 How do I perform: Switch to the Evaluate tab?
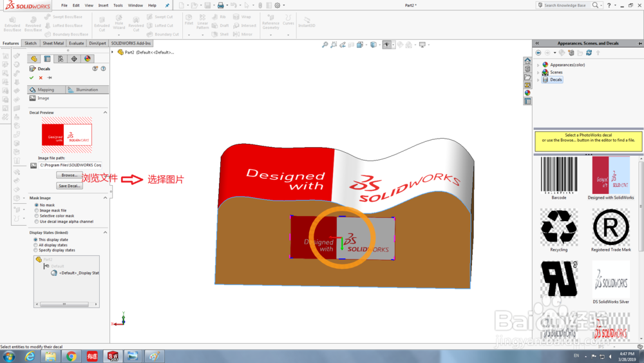[x=77, y=43]
